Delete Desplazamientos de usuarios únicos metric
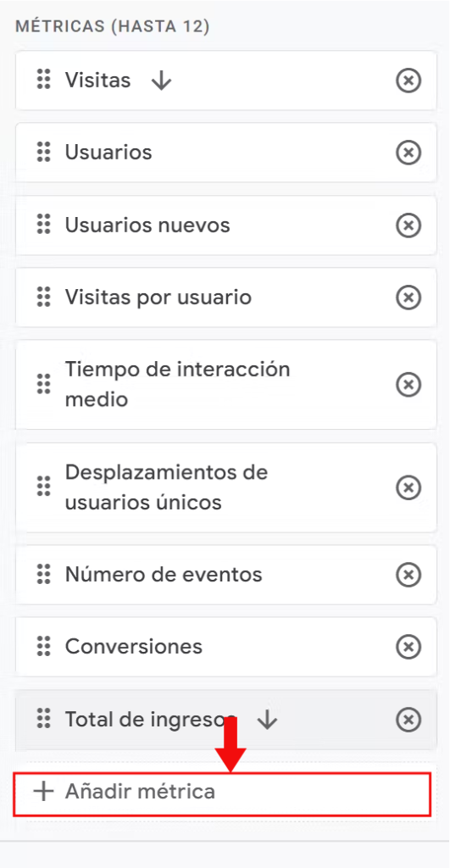The image size is (450, 868). click(x=408, y=487)
